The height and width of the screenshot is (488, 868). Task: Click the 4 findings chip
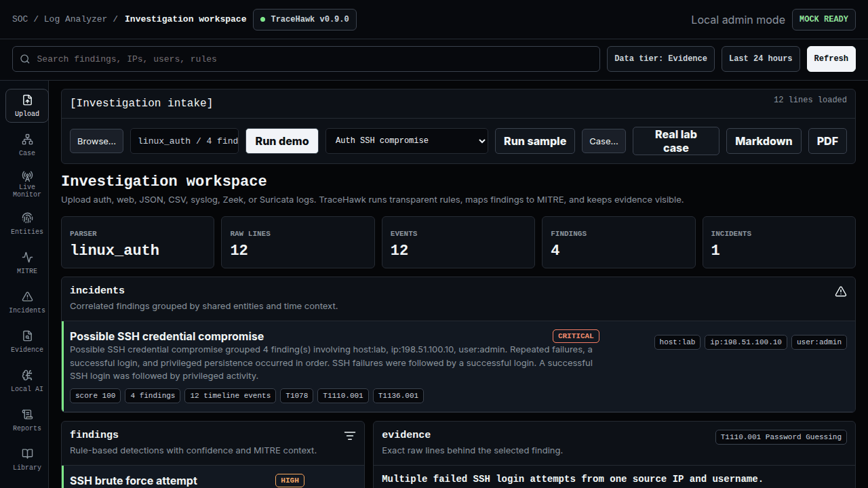153,396
